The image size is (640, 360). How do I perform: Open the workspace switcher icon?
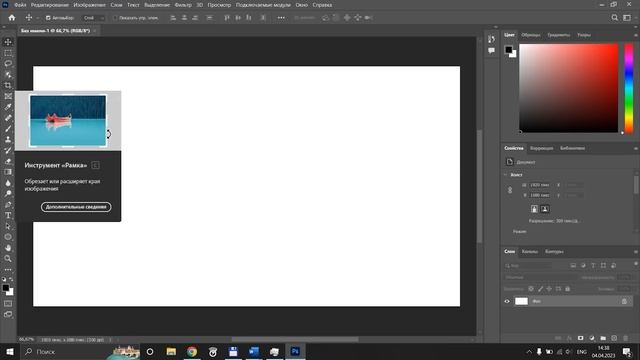(627, 18)
